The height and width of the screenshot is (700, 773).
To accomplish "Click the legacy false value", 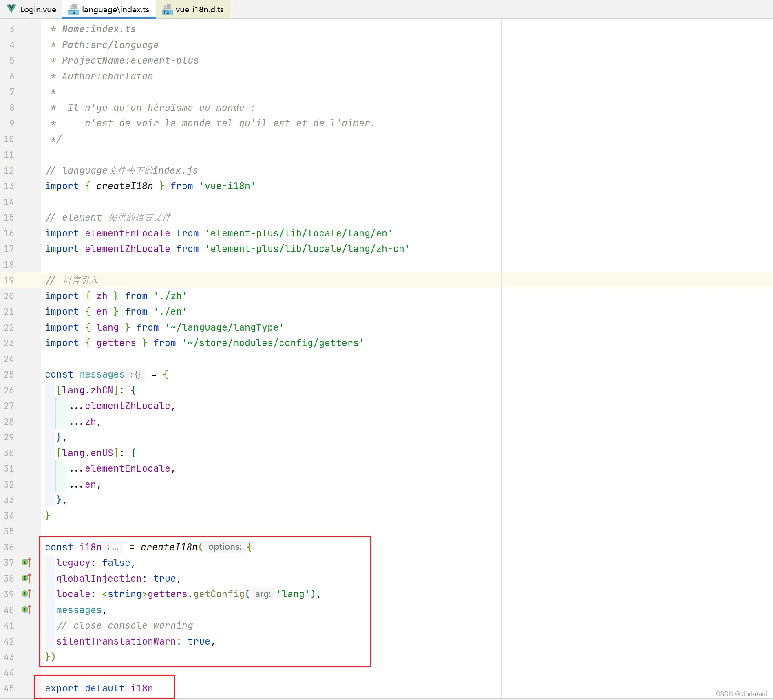I will click(x=116, y=563).
